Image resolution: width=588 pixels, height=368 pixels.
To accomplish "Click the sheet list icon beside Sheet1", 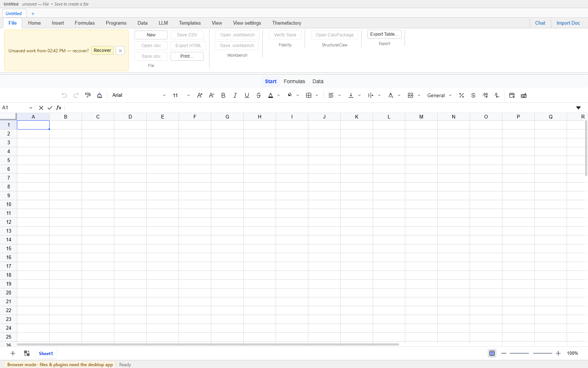I will pos(27,353).
